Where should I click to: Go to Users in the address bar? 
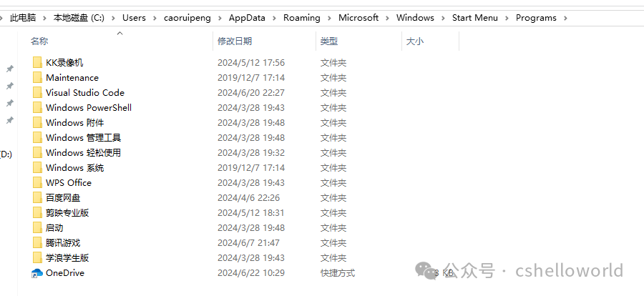[x=134, y=18]
